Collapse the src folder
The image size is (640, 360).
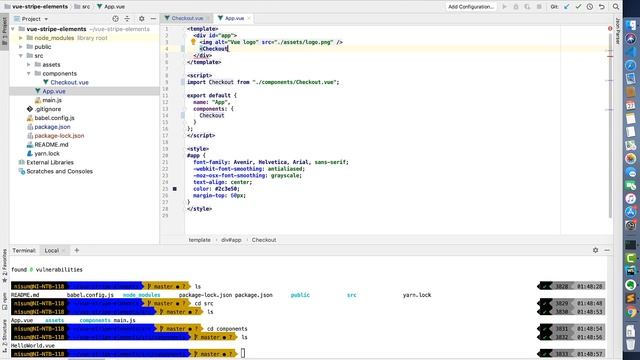point(21,56)
